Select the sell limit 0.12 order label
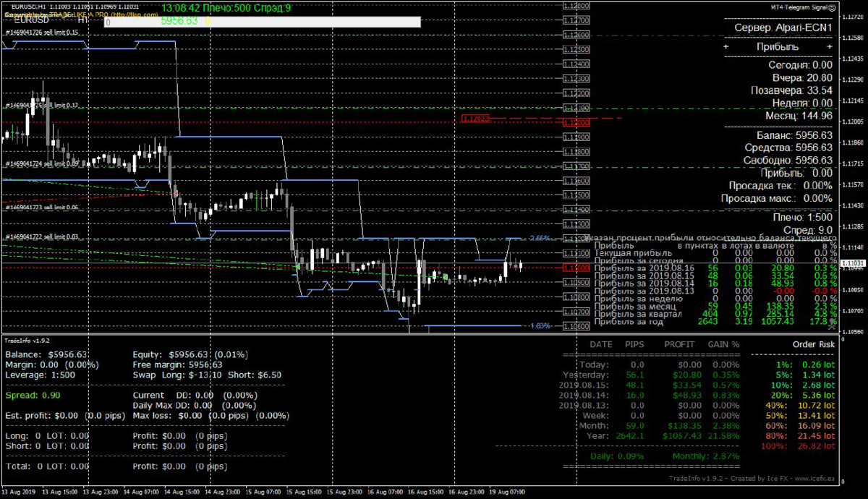This screenshot has width=868, height=499. click(x=43, y=105)
